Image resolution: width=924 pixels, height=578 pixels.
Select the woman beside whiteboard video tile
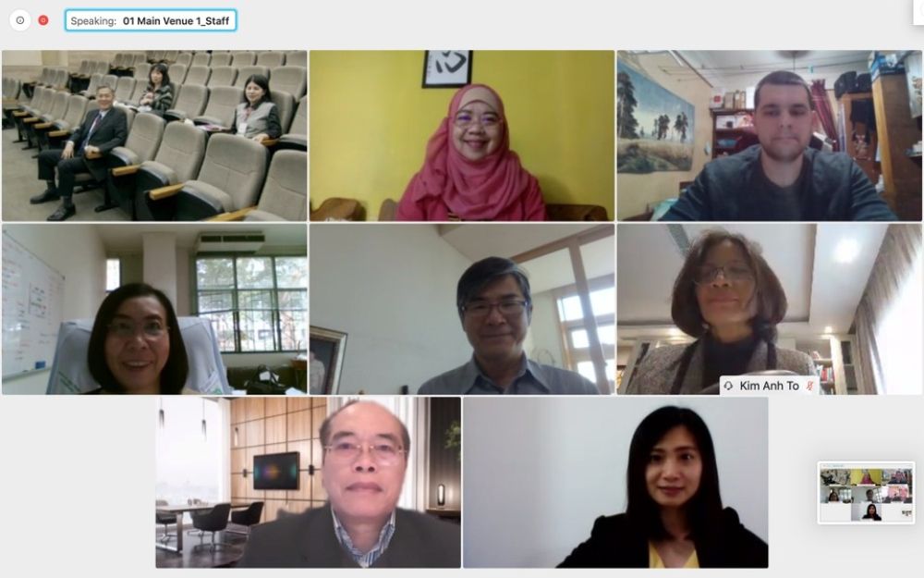pyautogui.click(x=154, y=309)
